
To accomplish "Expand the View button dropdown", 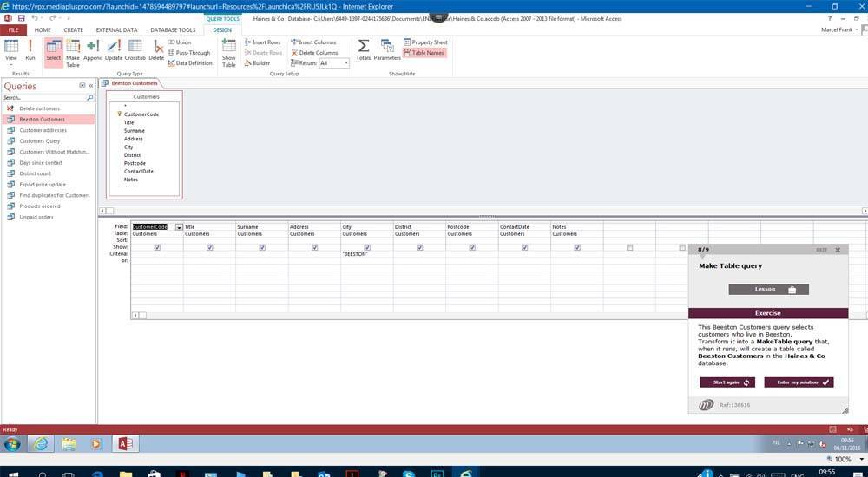I will tap(11, 64).
